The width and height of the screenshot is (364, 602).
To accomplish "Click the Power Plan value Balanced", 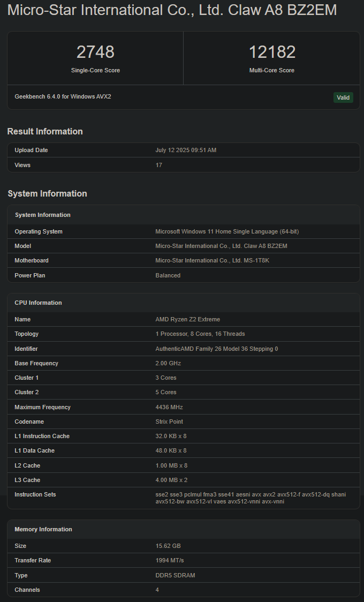I will (168, 275).
